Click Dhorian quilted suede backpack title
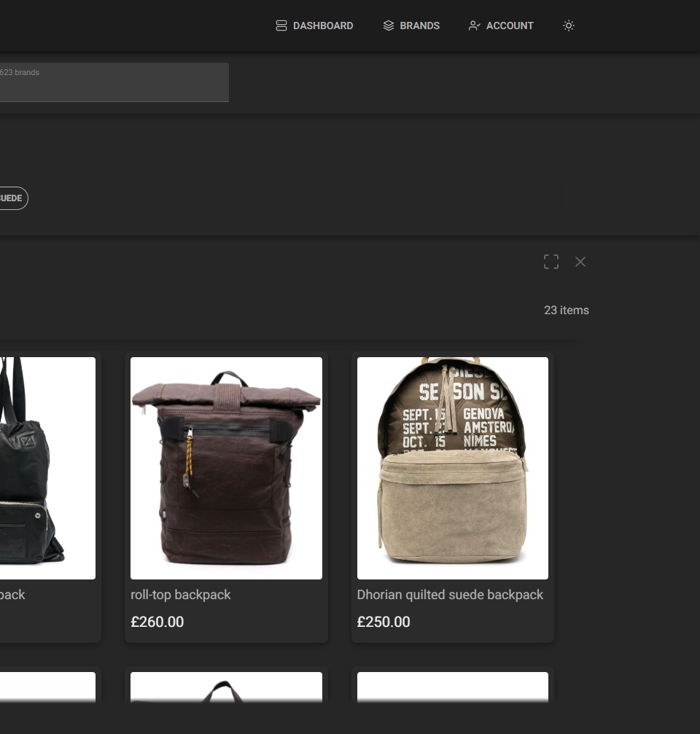 [x=450, y=595]
